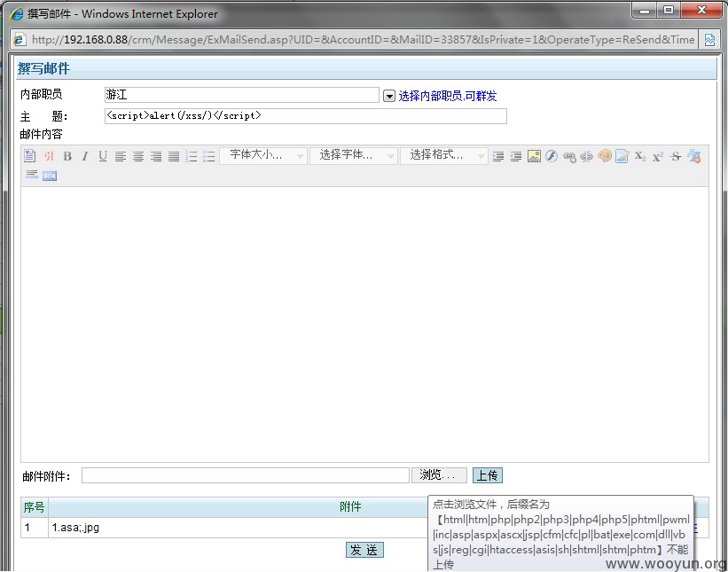The height and width of the screenshot is (572, 728).
Task: Click the IE page icon in address bar
Action: (19, 40)
